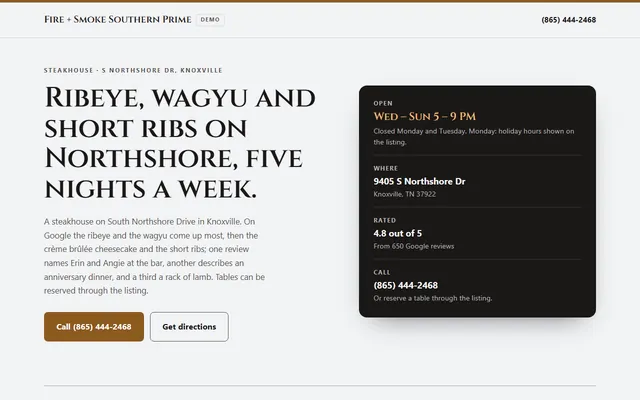Screen dimensions: 640x400
Task: Click the Closed Monday and Tuesday note
Action: pos(474,137)
